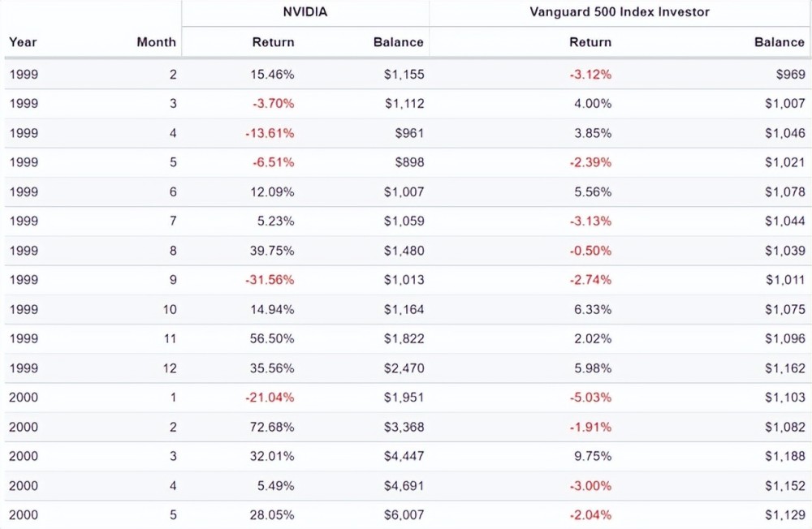
Task: Click the NVIDIA column group header
Action: (x=304, y=12)
